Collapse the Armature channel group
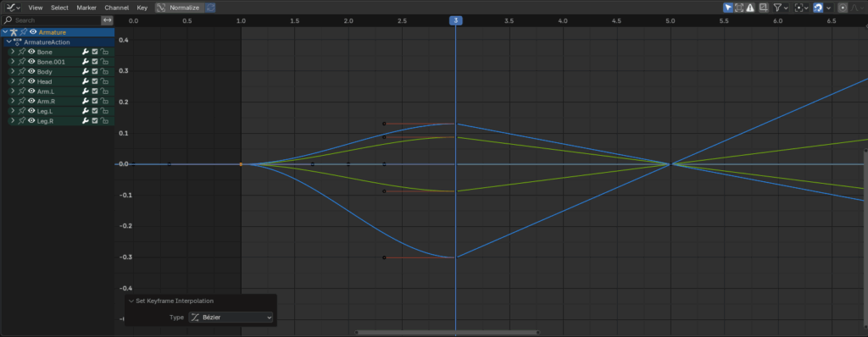Screen dimensions: 868x337 tap(5, 32)
